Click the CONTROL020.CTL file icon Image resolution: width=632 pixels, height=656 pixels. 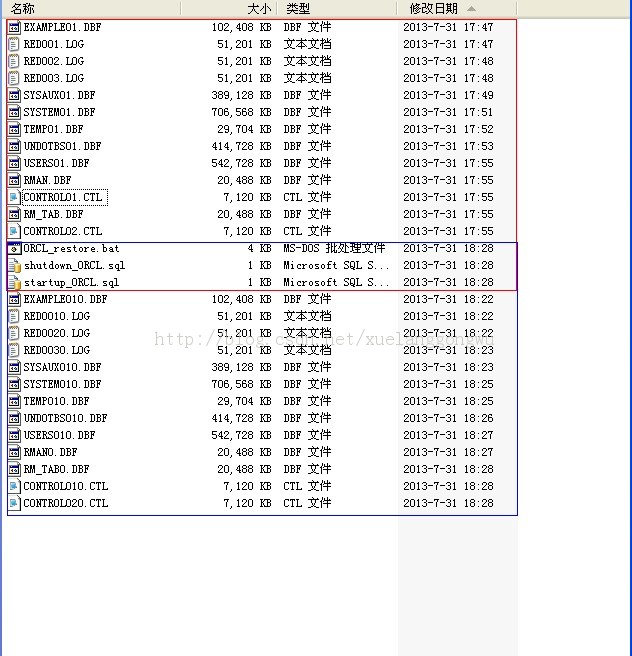pyautogui.click(x=14, y=503)
